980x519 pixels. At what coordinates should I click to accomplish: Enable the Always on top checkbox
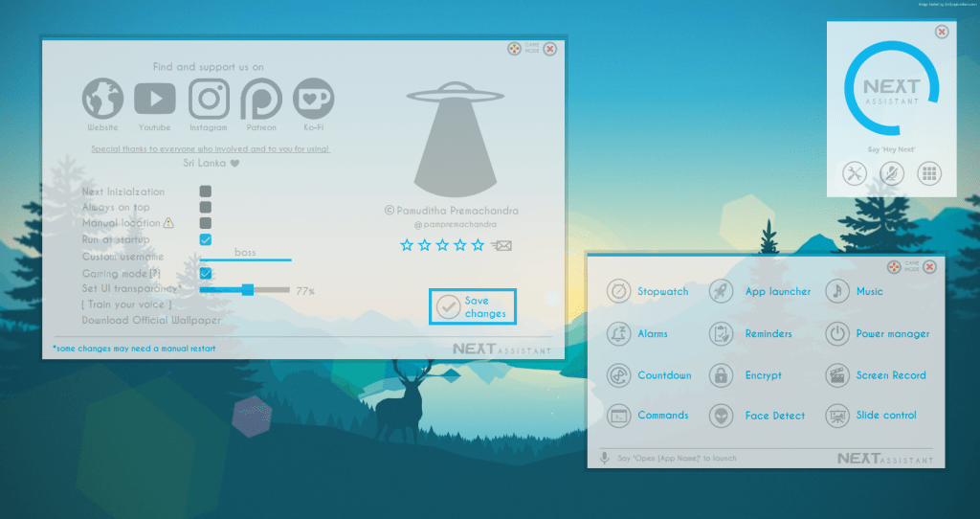[206, 207]
